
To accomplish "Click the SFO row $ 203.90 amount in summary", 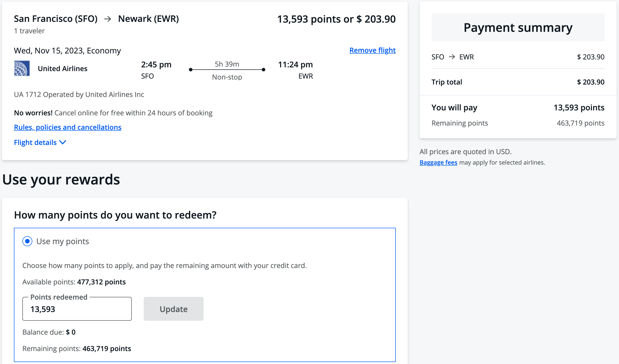I will point(591,57).
